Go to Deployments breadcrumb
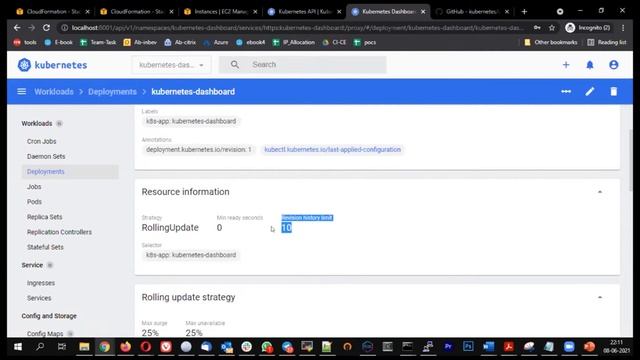The image size is (640, 360). pyautogui.click(x=112, y=91)
